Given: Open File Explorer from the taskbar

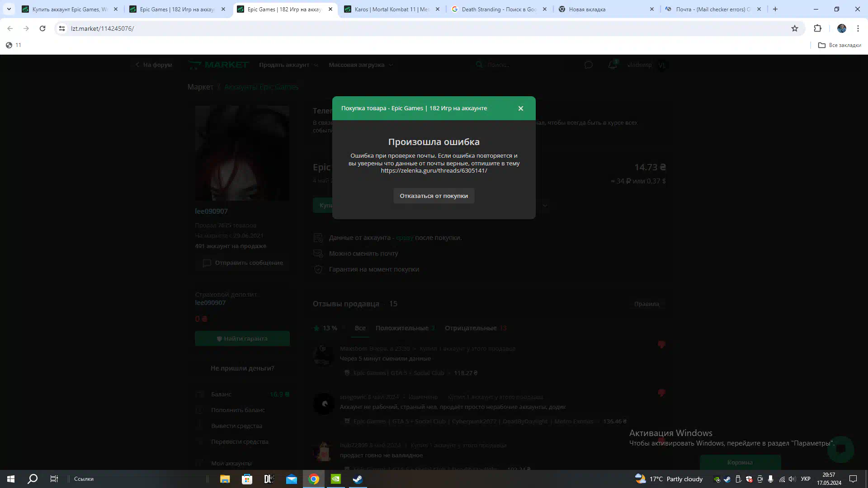Looking at the screenshot, I should pyautogui.click(x=225, y=479).
